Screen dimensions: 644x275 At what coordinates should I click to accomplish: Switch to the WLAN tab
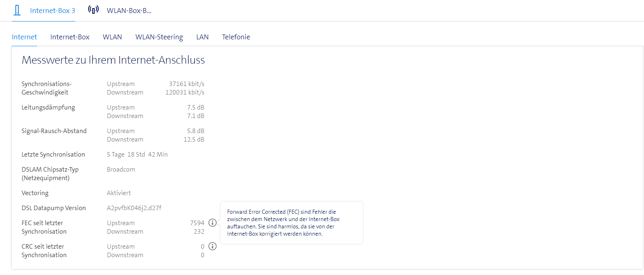112,37
